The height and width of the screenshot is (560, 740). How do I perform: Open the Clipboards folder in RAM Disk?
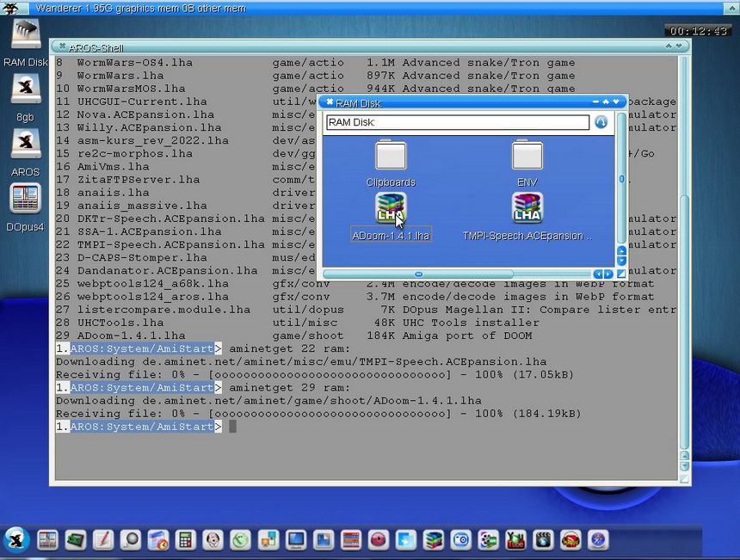pyautogui.click(x=391, y=157)
